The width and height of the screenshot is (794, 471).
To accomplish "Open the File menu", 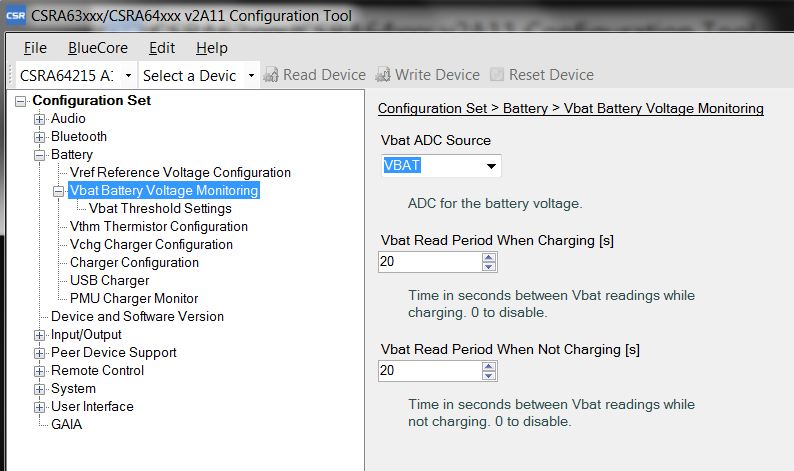I will pyautogui.click(x=35, y=48).
